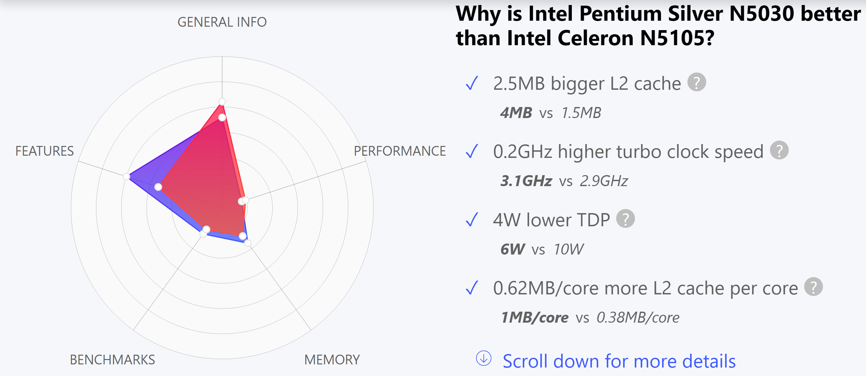Click the BENCHMARKS radar axis label
Image resolution: width=868 pixels, height=376 pixels.
112,360
